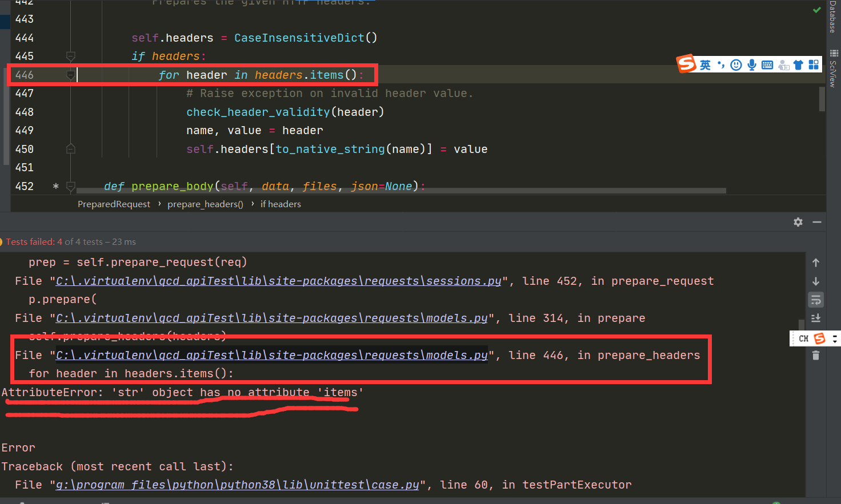This screenshot has height=504, width=841.
Task: Collapse prepare_body definition fold arrow
Action: (x=71, y=186)
